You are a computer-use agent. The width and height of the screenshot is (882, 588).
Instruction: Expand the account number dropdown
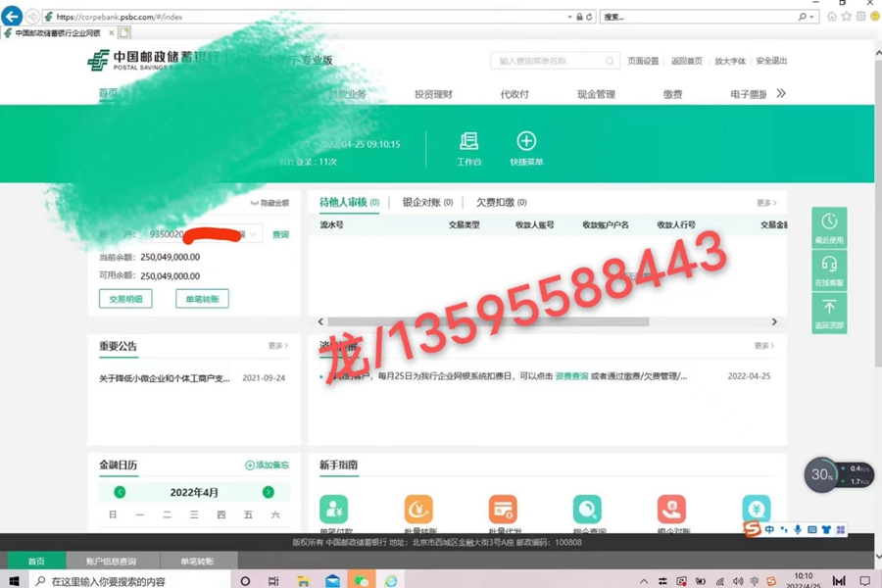click(x=253, y=234)
